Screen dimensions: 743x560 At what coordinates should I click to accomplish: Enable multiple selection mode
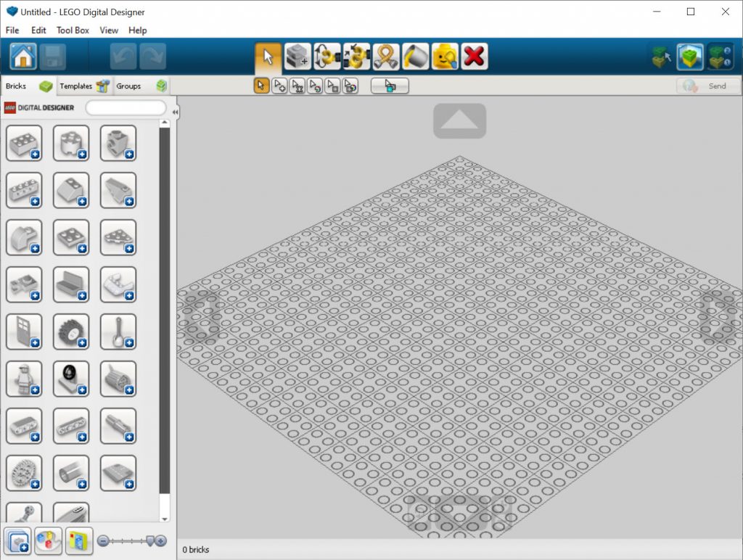coord(279,86)
